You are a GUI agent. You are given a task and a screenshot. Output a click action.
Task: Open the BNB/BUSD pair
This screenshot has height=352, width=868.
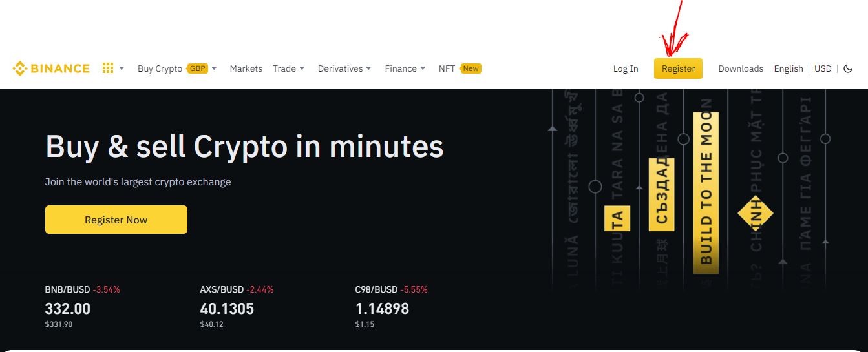pos(68,289)
